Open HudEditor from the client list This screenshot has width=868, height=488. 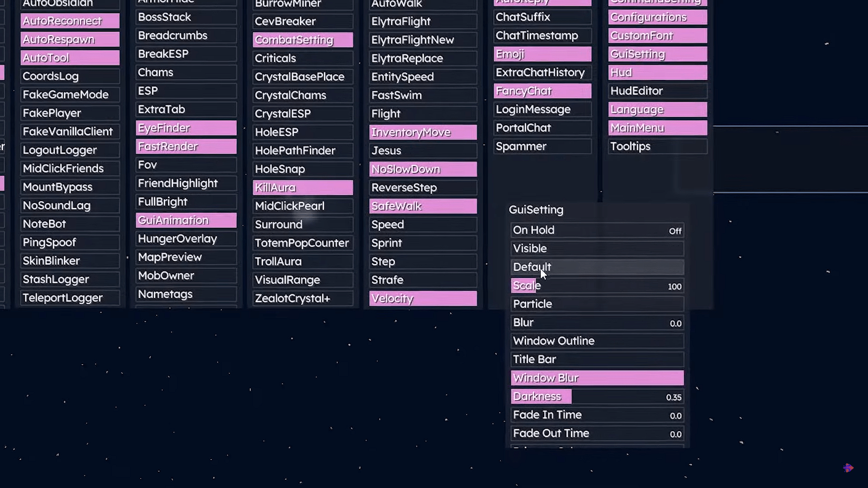(657, 91)
